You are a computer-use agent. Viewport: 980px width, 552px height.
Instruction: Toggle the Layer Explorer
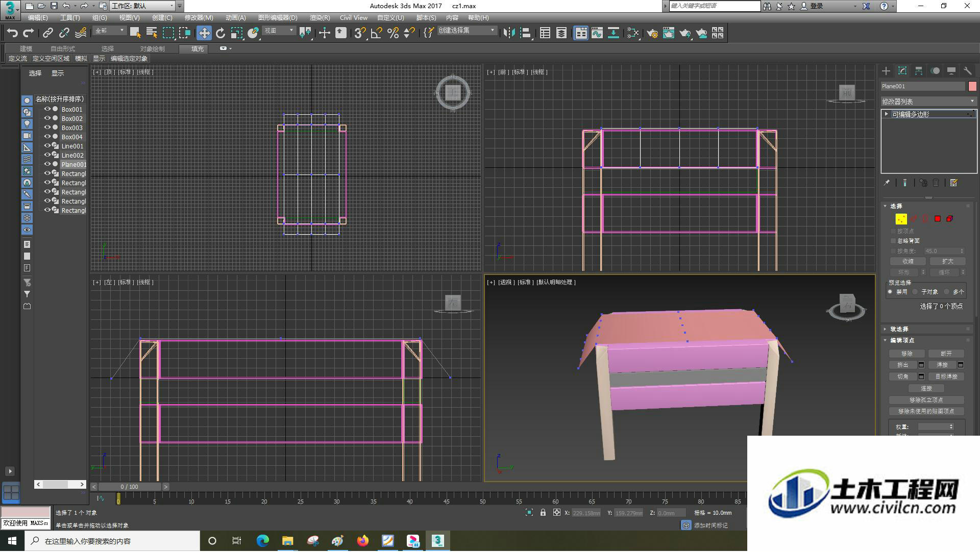561,33
